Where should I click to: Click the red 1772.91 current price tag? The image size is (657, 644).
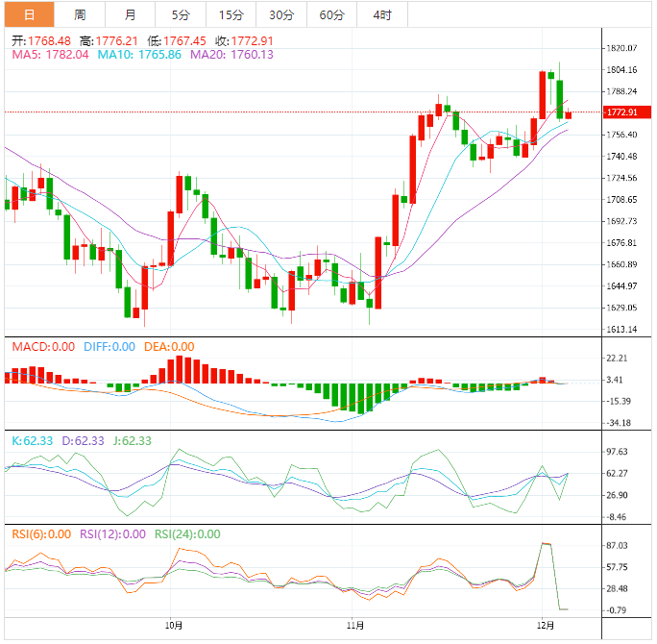[x=620, y=112]
